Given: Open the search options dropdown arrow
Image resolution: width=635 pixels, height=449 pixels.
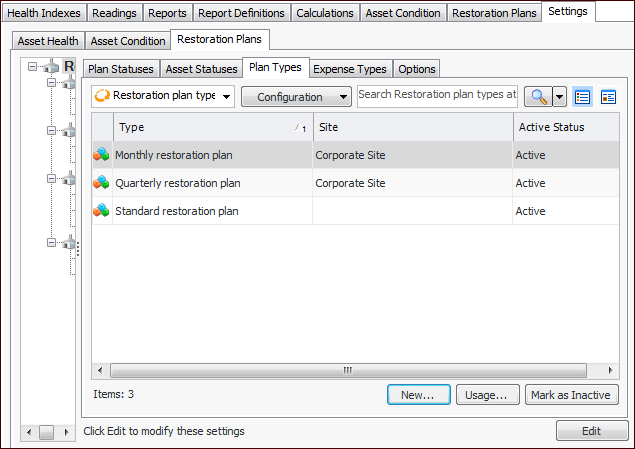Looking at the screenshot, I should [559, 97].
